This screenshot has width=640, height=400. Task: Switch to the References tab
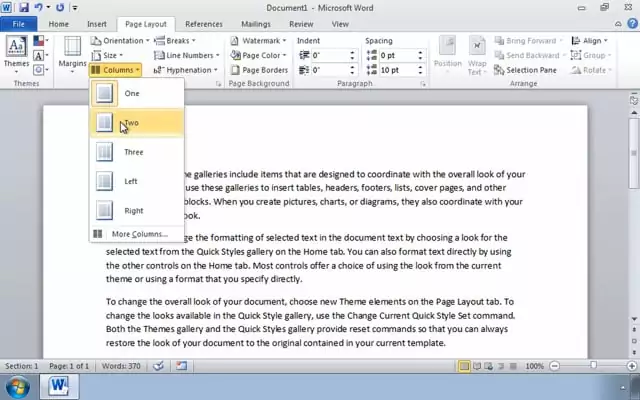(x=204, y=24)
